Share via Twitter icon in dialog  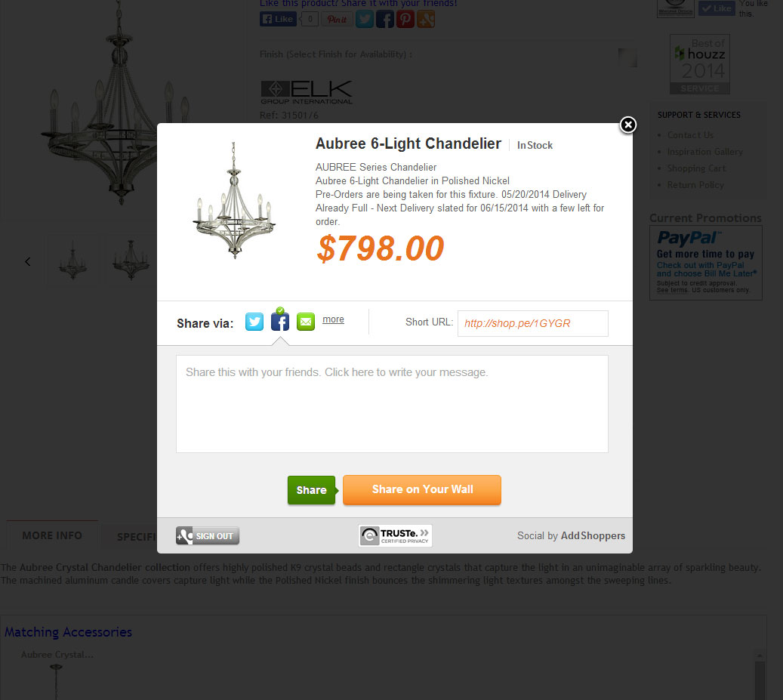pyautogui.click(x=254, y=322)
